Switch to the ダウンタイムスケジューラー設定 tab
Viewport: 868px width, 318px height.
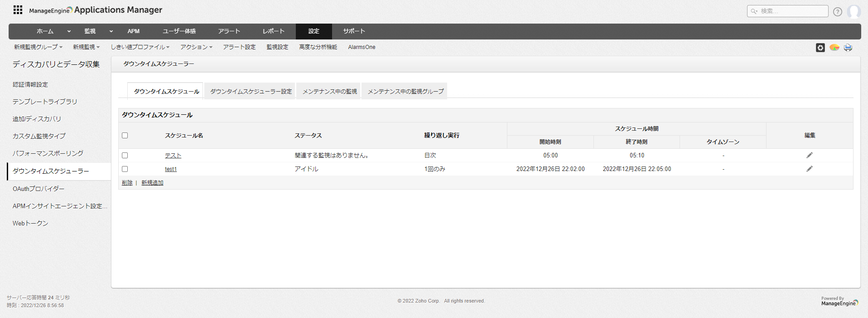coord(251,92)
